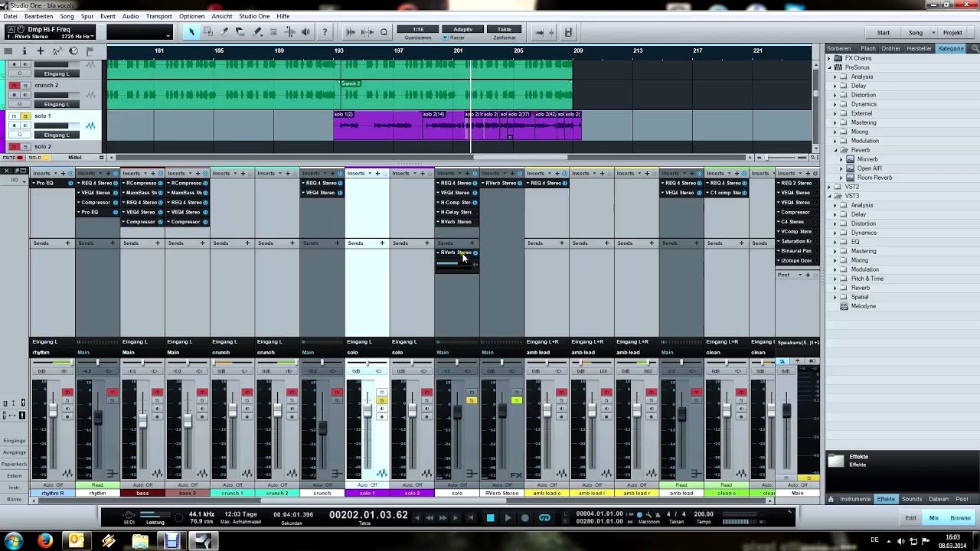Choose the Eraser tool in the toolbar

(x=240, y=32)
